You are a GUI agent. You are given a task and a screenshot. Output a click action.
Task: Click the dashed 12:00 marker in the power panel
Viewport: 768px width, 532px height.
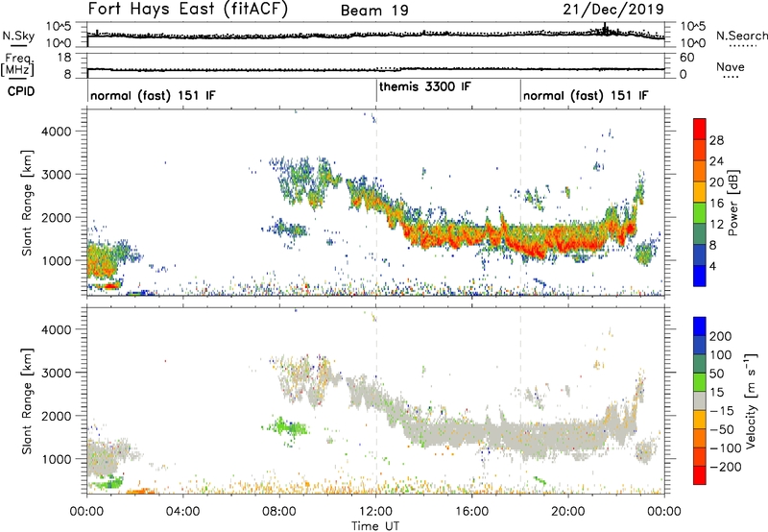(x=376, y=203)
